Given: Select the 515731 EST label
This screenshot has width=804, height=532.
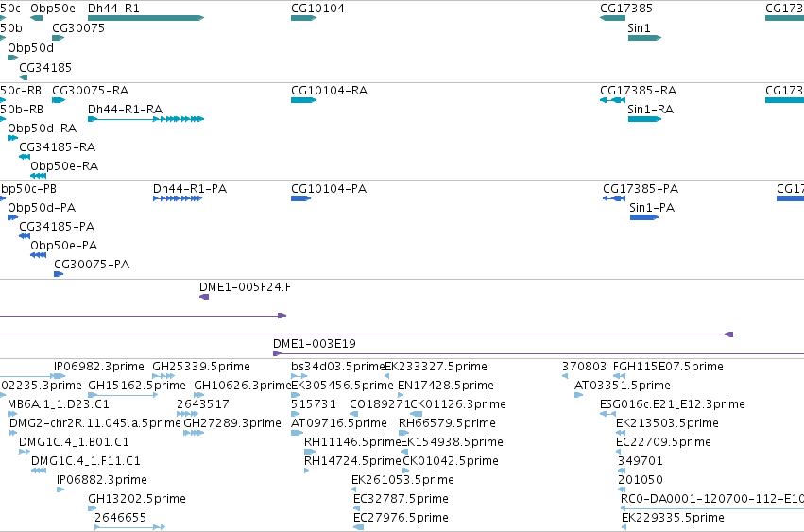Looking at the screenshot, I should pos(314,404).
